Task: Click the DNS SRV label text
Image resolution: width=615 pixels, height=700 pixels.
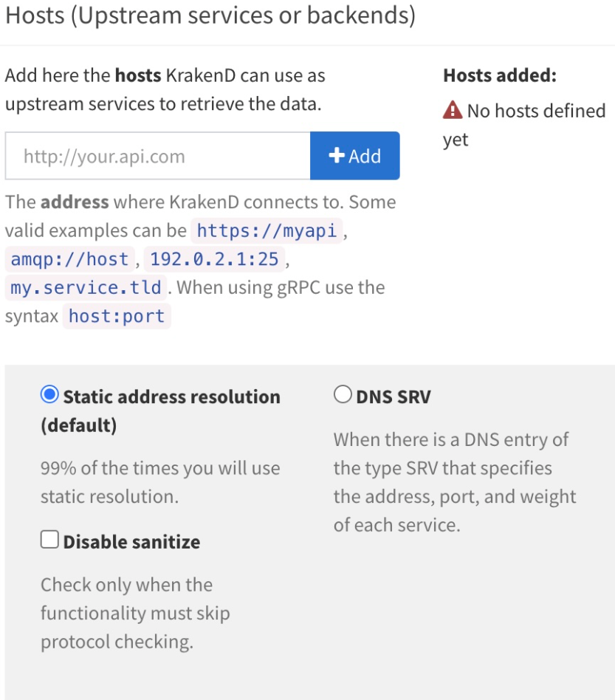Action: (x=394, y=397)
